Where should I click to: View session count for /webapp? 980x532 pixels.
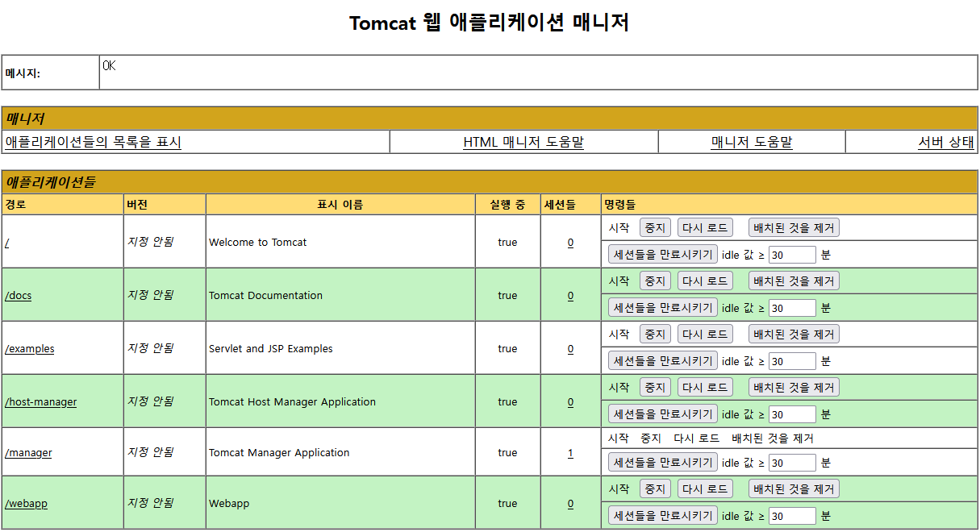pyautogui.click(x=570, y=504)
